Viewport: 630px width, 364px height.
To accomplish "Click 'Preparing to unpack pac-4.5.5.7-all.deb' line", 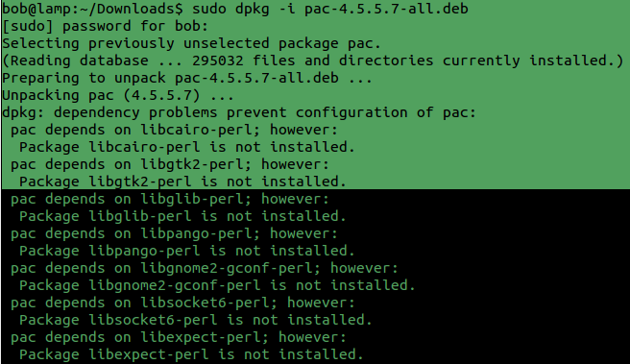I will coord(187,78).
